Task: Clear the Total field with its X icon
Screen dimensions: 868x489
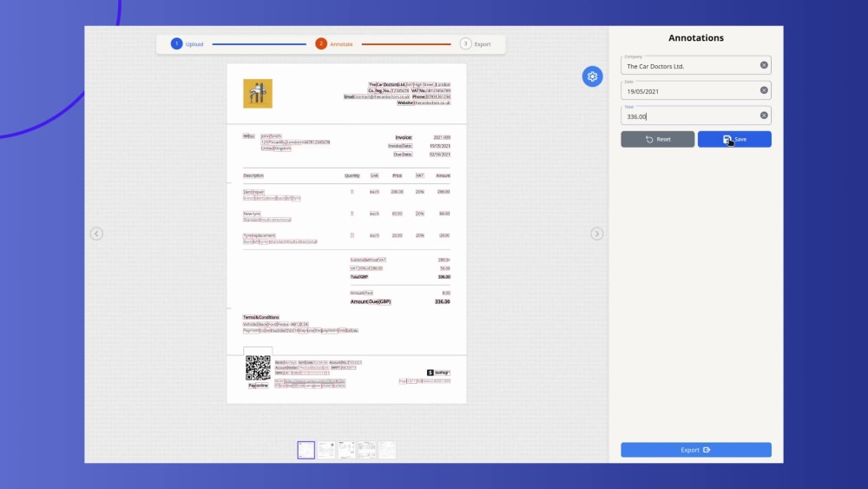Action: 763,116
